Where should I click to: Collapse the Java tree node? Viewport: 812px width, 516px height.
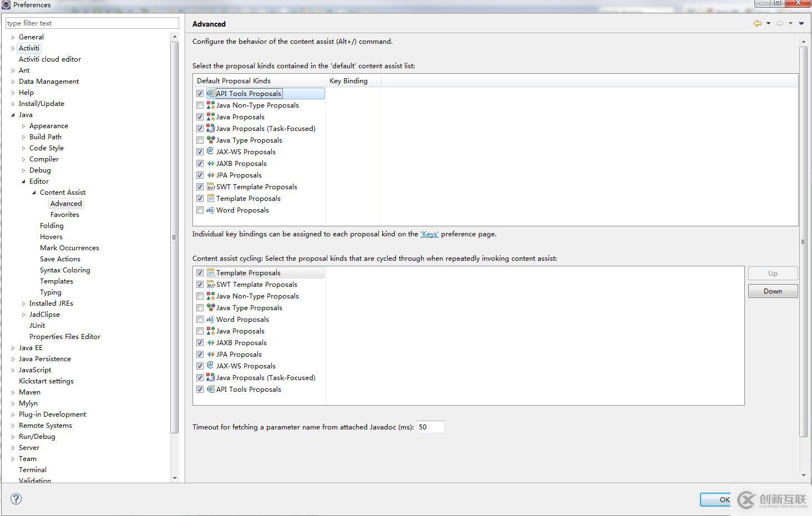[13, 115]
